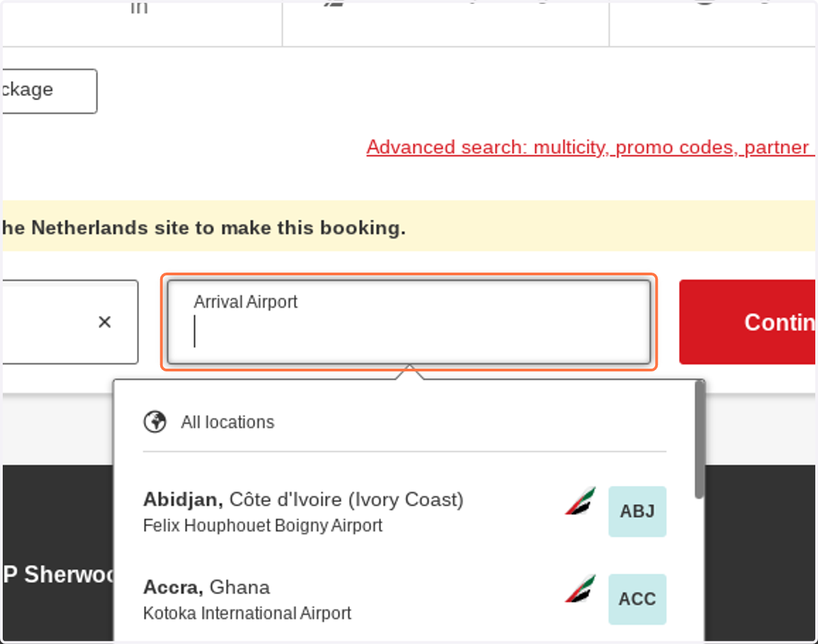
Task: Pick Kotoka International Airport entry
Action: tap(247, 613)
